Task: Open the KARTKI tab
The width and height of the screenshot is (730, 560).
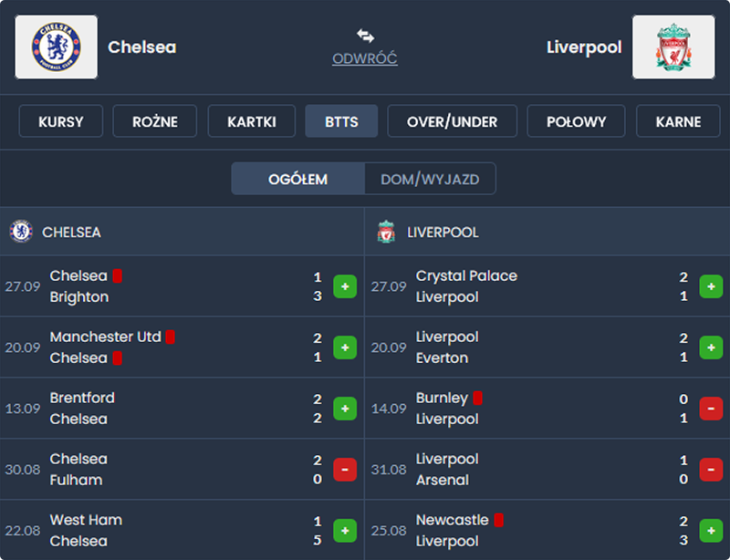Action: 252,121
